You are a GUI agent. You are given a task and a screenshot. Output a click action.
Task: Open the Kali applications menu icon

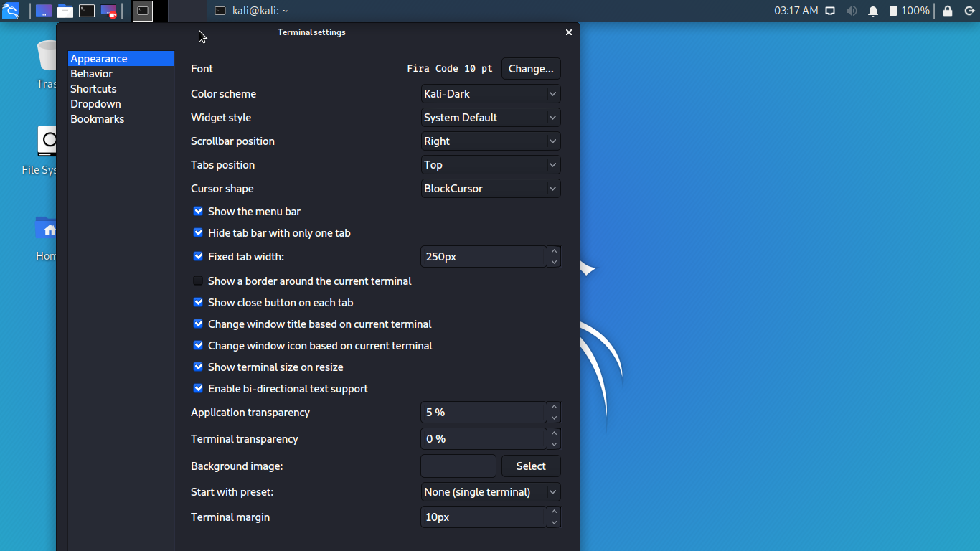11,11
